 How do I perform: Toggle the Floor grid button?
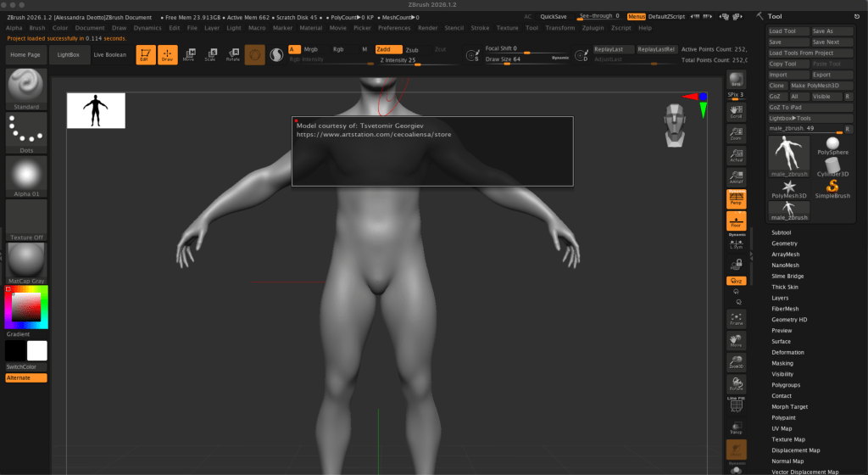(x=736, y=221)
